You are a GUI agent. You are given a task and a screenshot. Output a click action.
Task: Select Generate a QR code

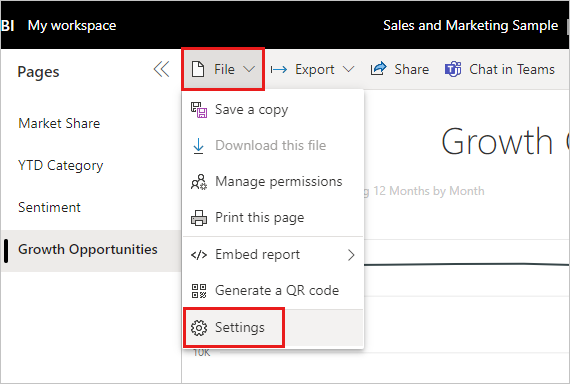273,291
